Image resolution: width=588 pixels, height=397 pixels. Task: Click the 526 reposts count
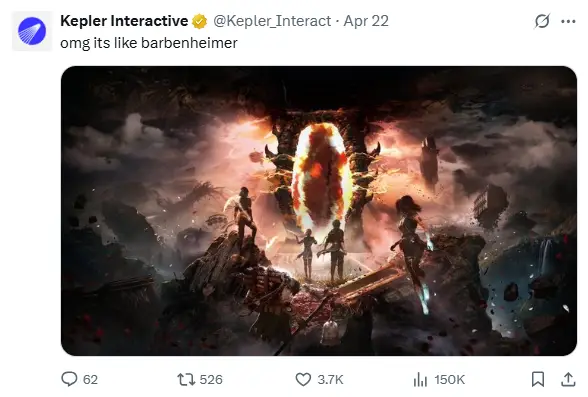click(x=211, y=379)
